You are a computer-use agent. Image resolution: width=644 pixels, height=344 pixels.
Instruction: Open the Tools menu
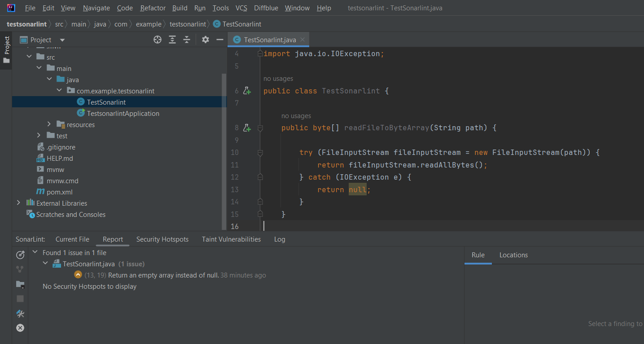tap(221, 8)
